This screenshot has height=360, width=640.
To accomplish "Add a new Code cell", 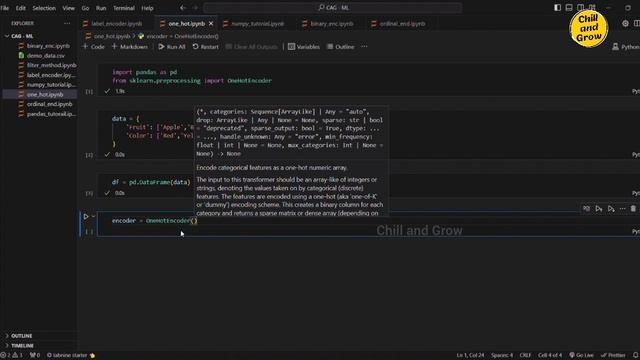I will [x=93, y=47].
